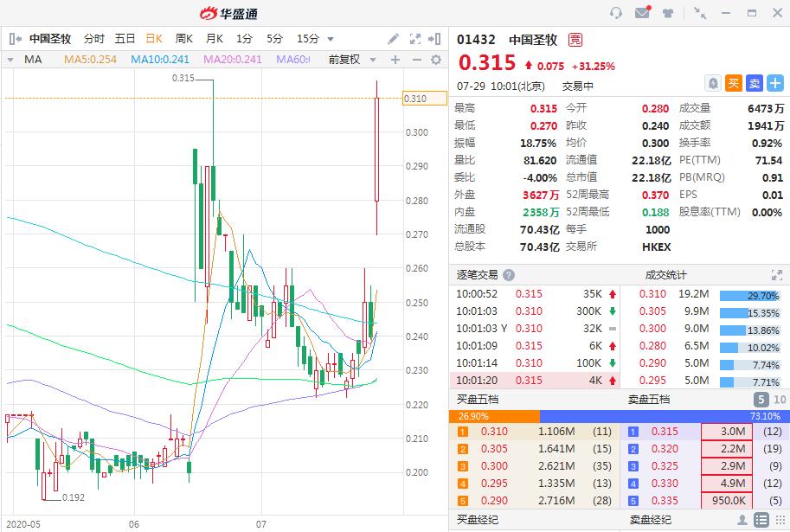Open the more timeframes dropdown after 15分
790x532 pixels.
tap(331, 39)
